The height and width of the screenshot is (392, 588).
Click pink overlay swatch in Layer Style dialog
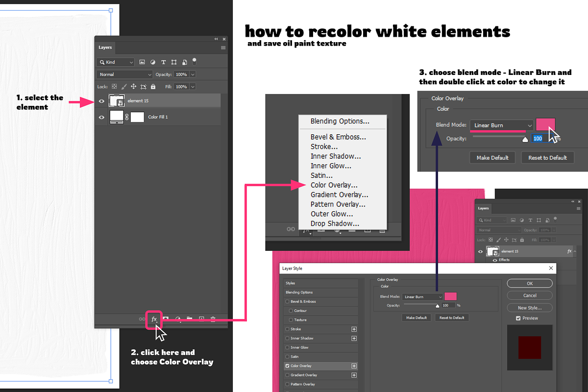pos(450,296)
